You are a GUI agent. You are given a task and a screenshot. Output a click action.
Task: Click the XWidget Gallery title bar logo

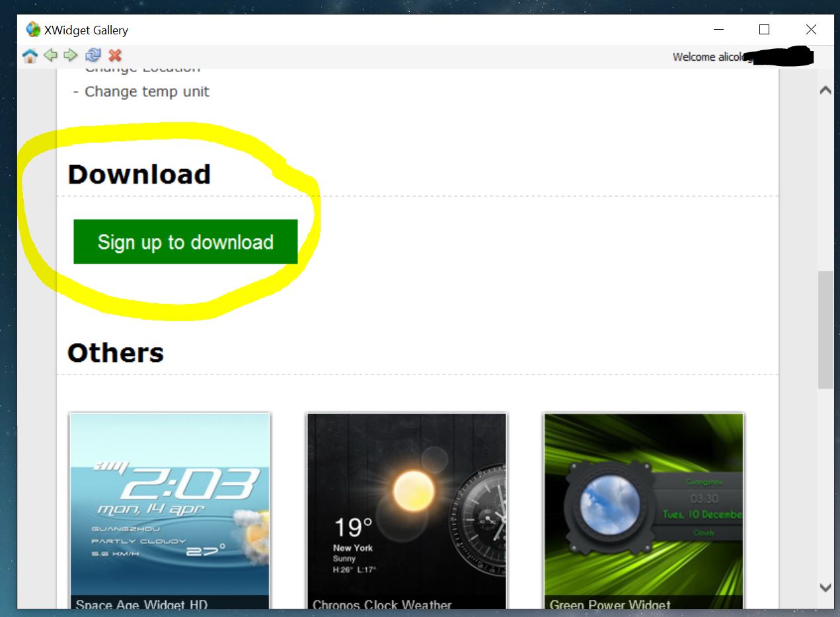(33, 30)
